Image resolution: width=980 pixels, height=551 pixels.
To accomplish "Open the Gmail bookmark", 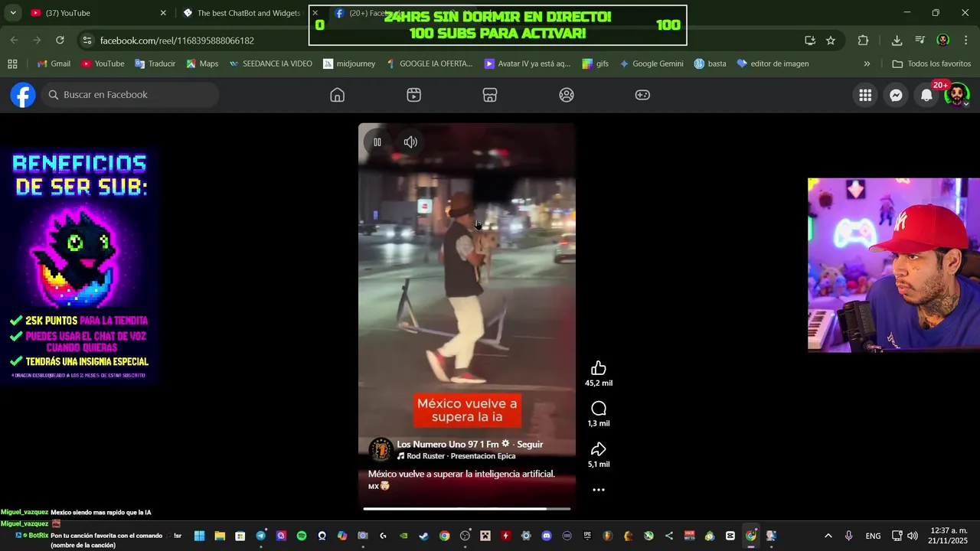I will [x=54, y=64].
